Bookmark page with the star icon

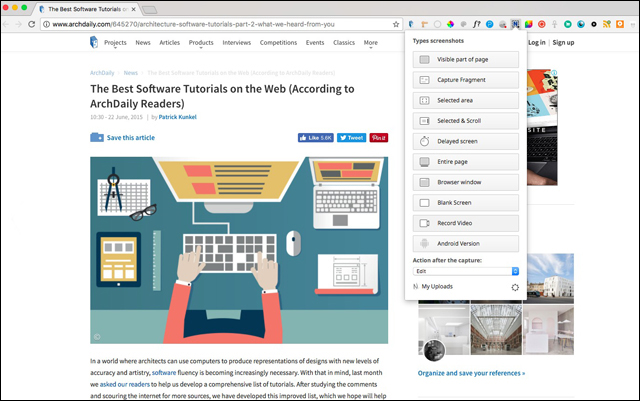[x=397, y=22]
